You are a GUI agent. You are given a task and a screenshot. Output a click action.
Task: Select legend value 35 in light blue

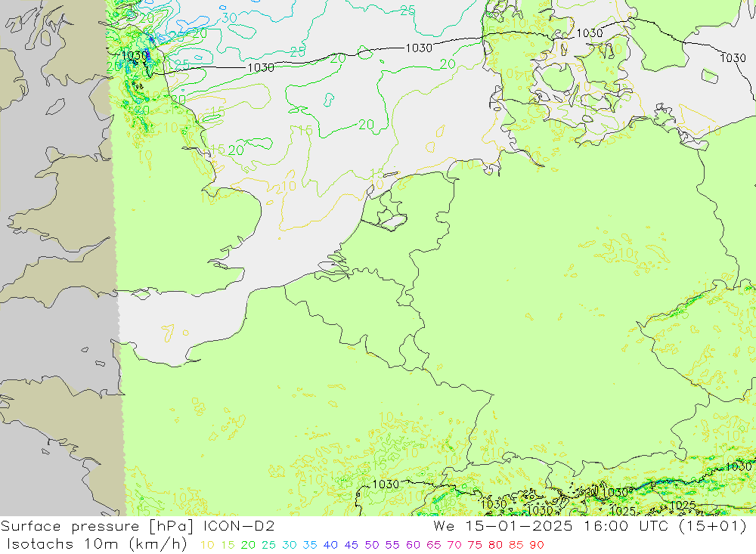pyautogui.click(x=310, y=545)
